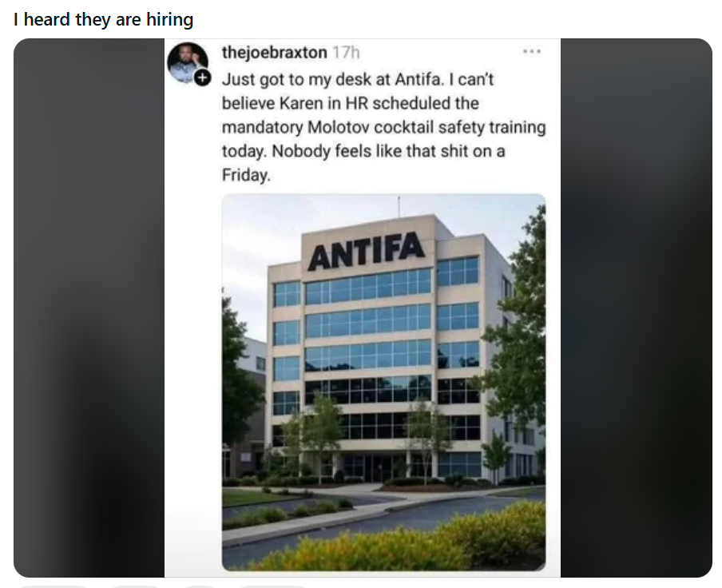Click the caption starting 'Just got to my desk'

tap(383, 127)
